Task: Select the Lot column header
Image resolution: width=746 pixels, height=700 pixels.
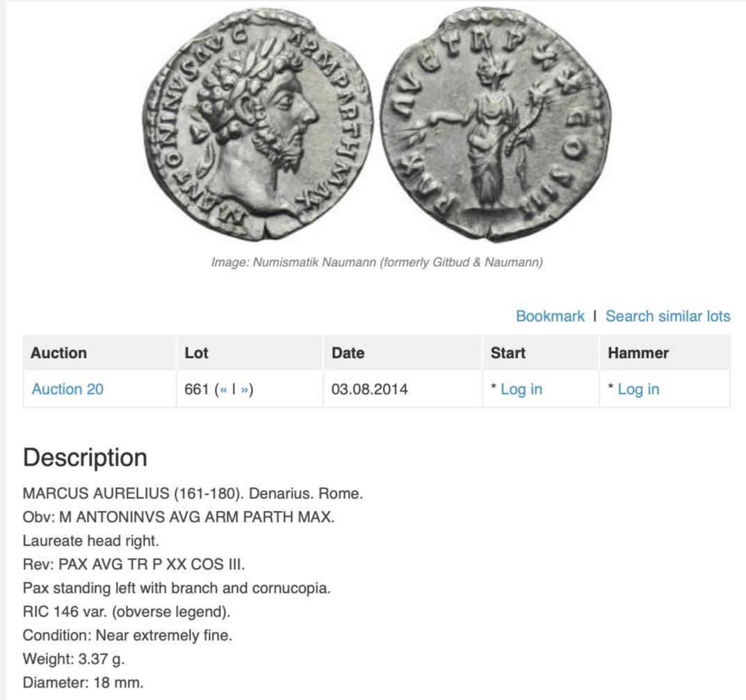Action: (196, 353)
